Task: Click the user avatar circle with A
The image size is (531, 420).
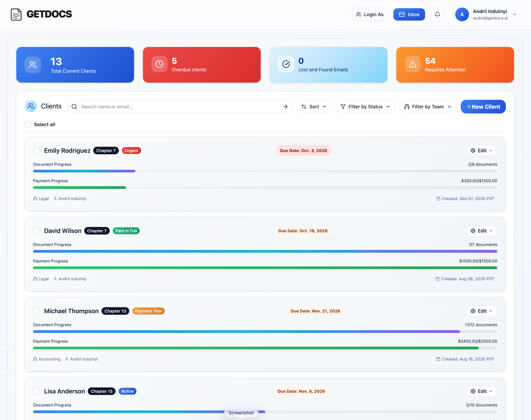Action: [x=462, y=14]
